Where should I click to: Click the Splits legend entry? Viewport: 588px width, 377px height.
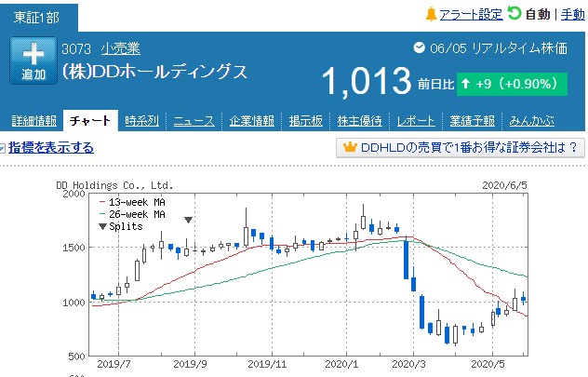(121, 226)
